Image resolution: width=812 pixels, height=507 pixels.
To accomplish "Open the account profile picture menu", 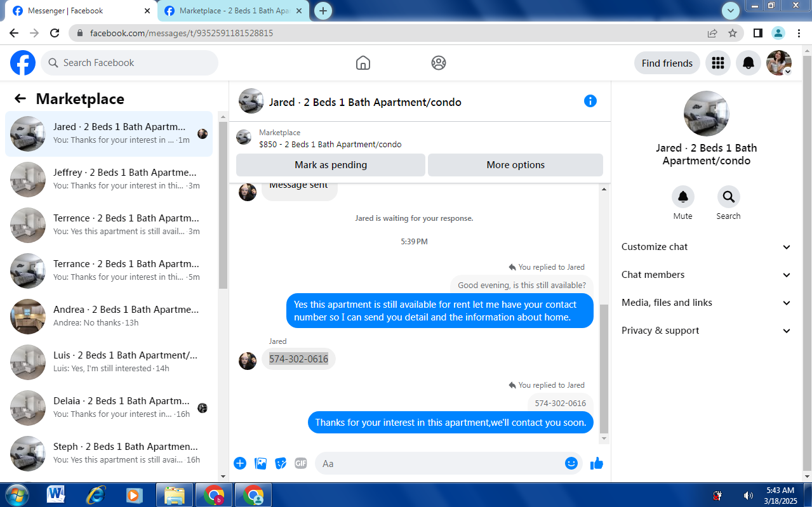I will [779, 63].
